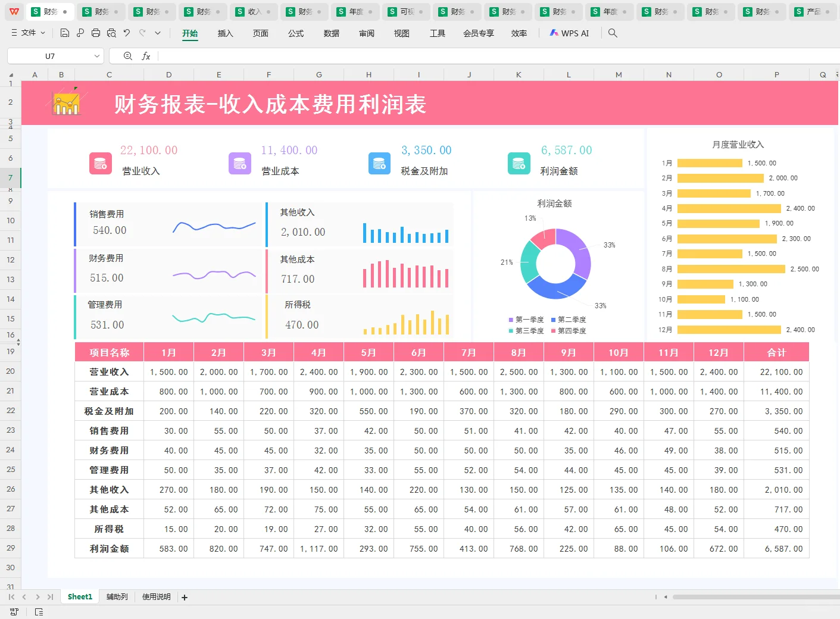Add a new sheet with plus icon

[185, 598]
